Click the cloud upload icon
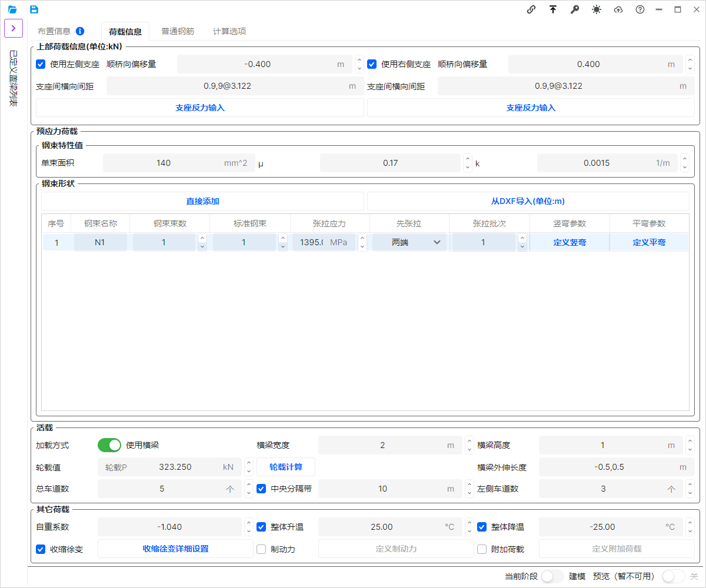The image size is (706, 588). [x=618, y=9]
